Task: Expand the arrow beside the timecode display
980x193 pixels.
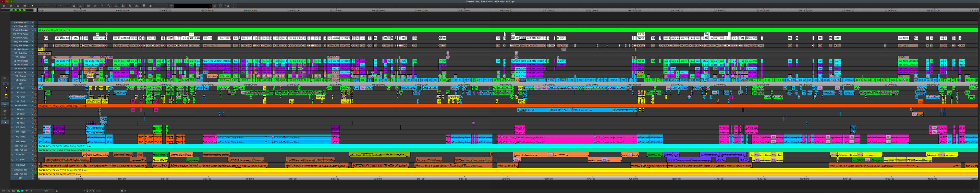Action: click(x=35, y=10)
